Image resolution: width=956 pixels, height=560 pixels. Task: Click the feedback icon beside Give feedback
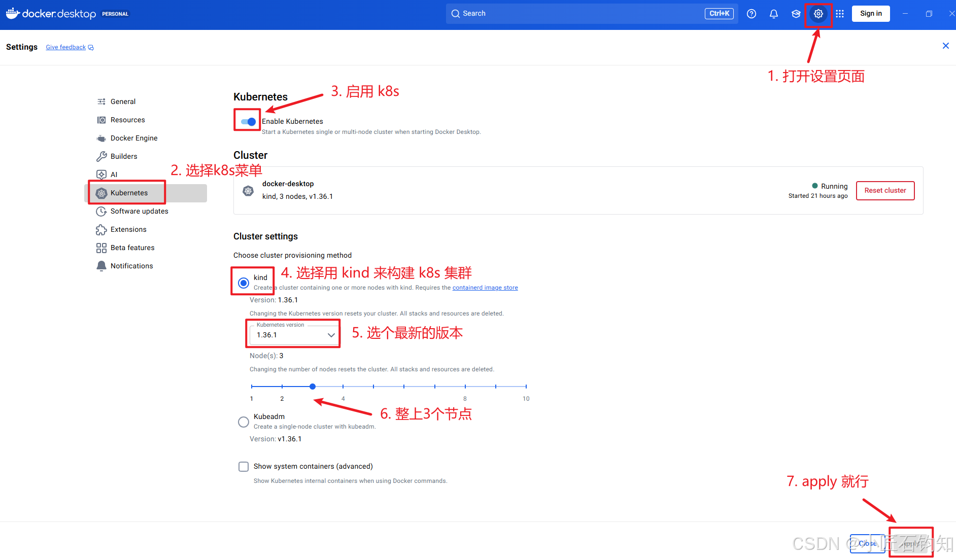coord(91,48)
